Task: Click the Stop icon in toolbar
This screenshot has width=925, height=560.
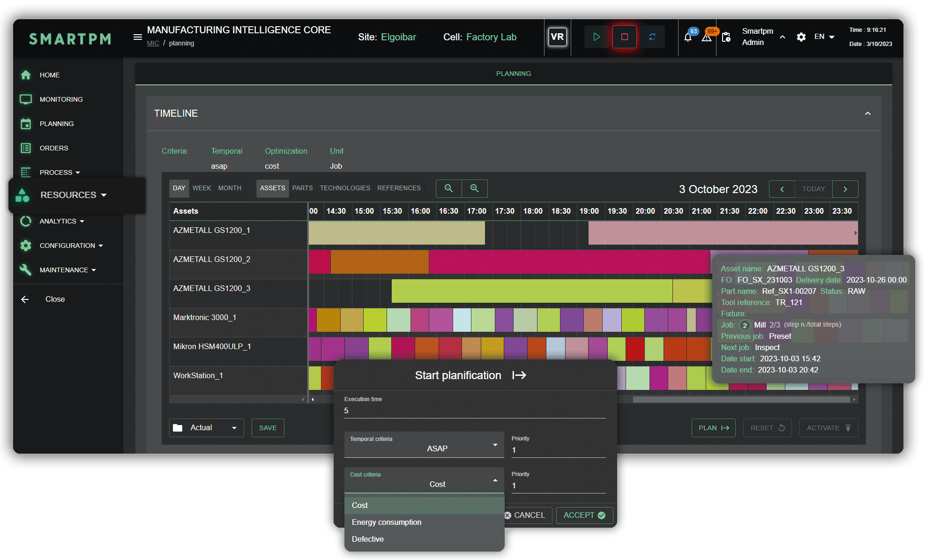Action: pos(623,37)
